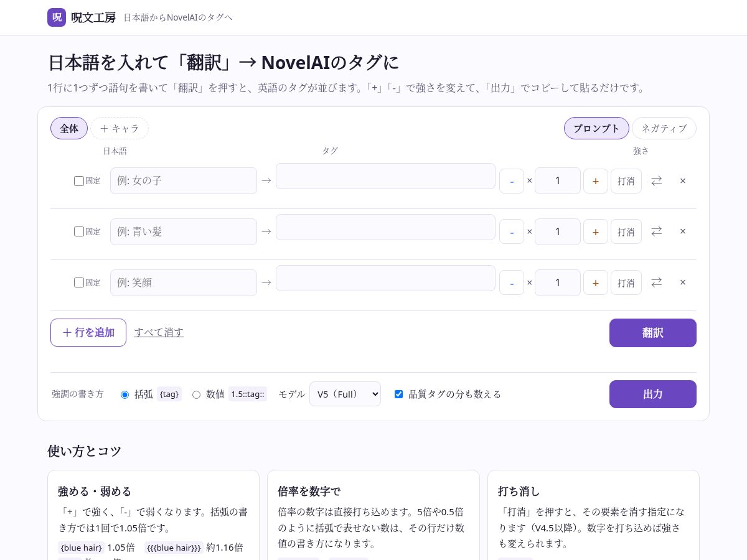
Task: Click the 呪文工房 site title
Action: (x=93, y=17)
